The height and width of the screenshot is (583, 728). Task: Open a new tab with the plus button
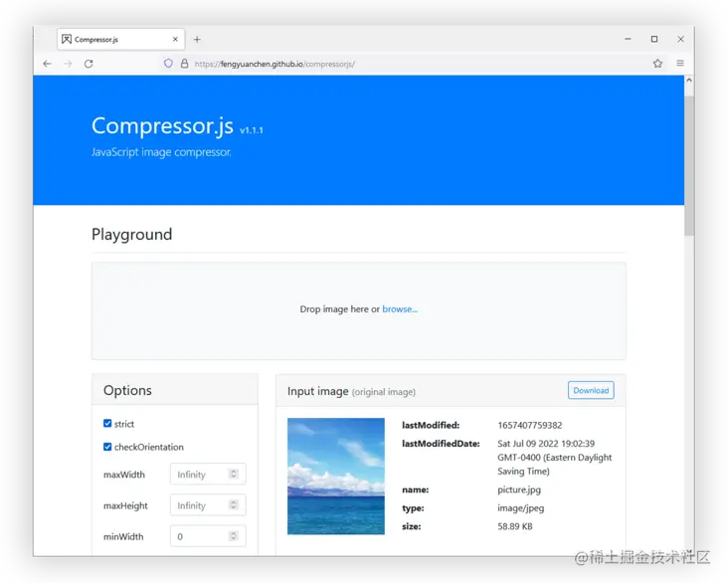pos(197,40)
